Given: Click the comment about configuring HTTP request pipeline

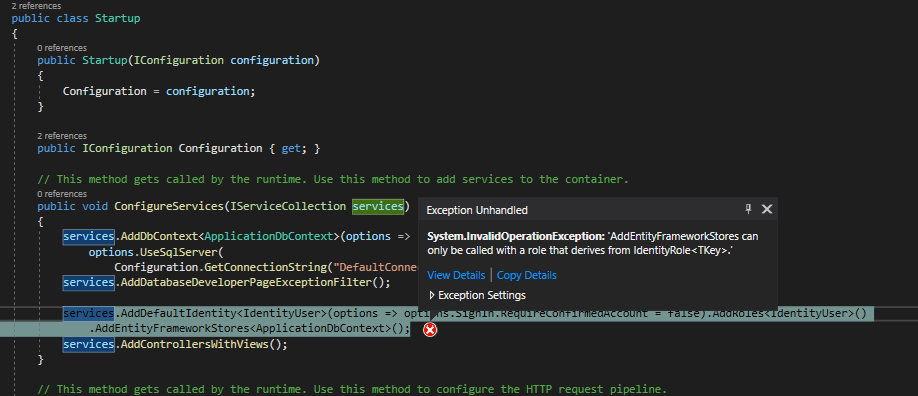Looking at the screenshot, I should click(x=352, y=389).
